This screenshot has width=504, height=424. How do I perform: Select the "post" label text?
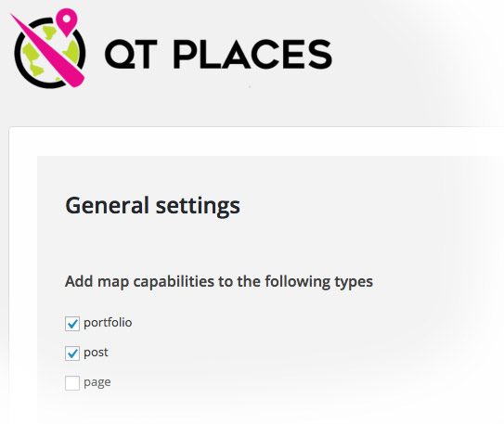96,353
